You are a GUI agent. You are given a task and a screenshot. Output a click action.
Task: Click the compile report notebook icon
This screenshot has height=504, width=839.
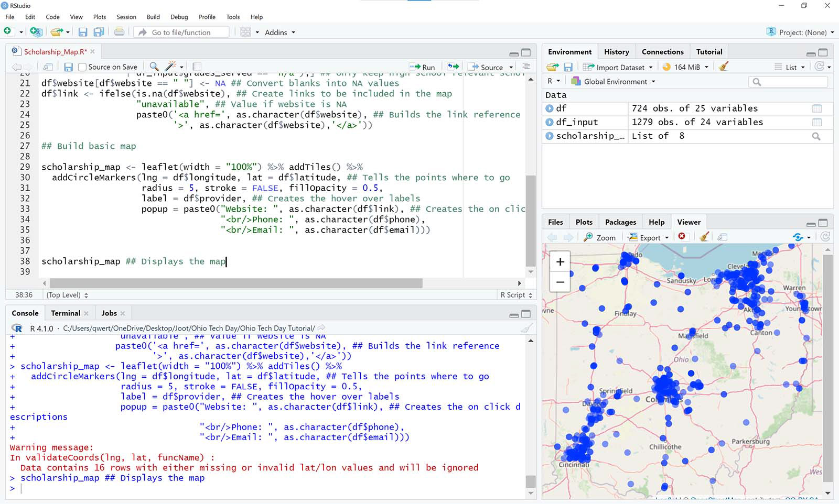(197, 67)
